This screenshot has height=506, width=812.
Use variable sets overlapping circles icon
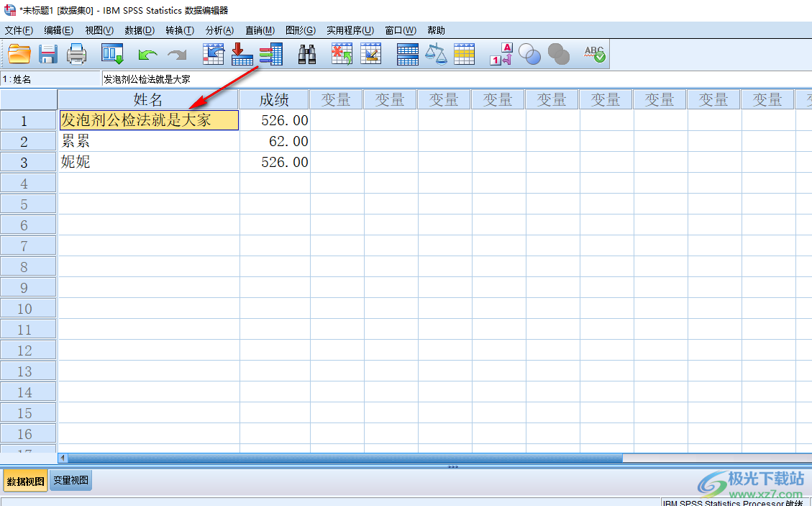(x=530, y=54)
